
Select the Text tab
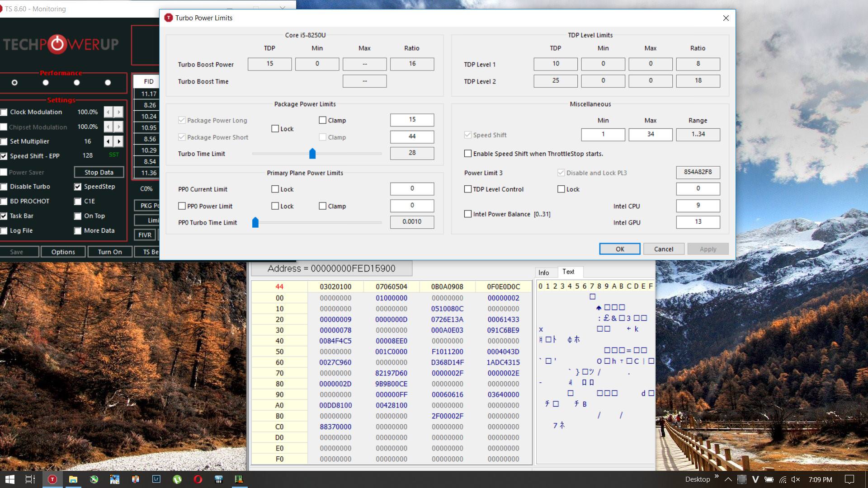[x=568, y=272]
